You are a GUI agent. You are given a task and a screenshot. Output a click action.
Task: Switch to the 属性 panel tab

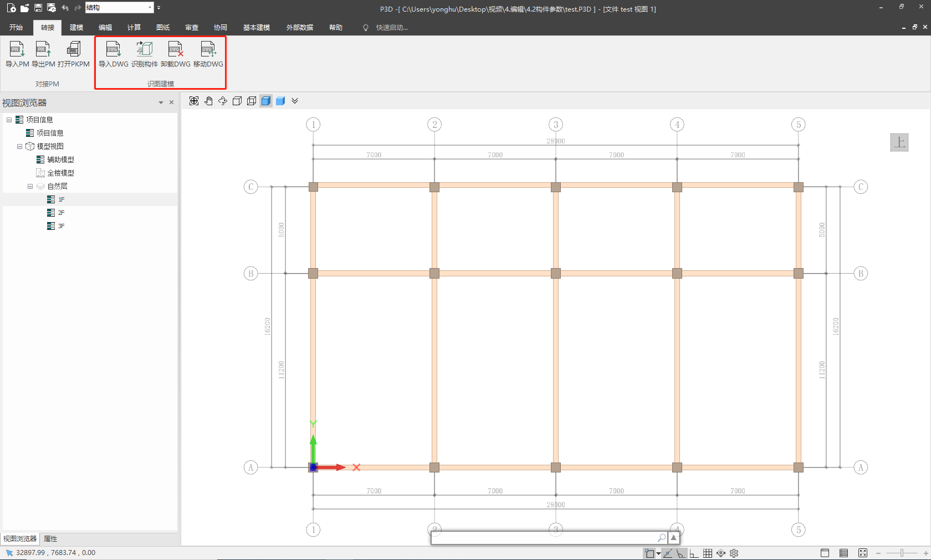tap(50, 539)
